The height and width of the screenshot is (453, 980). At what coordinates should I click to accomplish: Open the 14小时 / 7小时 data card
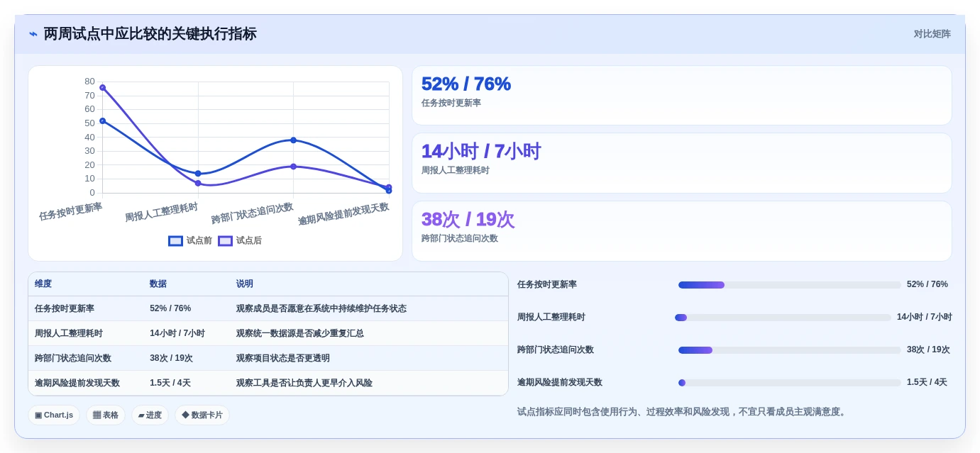pos(682,163)
